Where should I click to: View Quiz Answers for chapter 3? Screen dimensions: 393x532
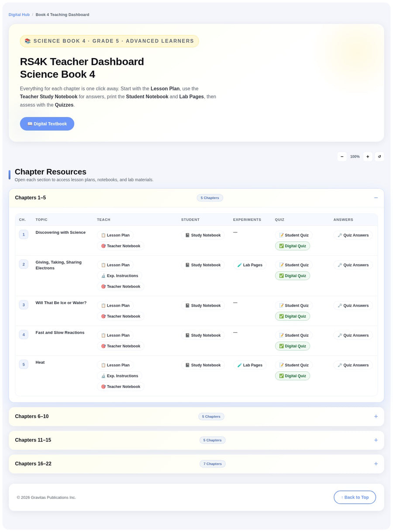(353, 305)
